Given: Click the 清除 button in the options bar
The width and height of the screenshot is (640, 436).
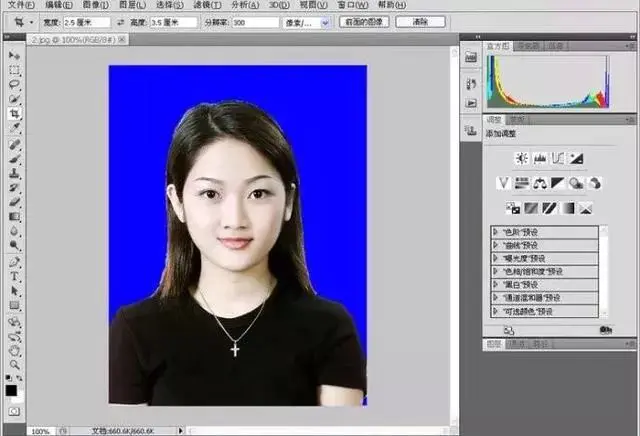Looking at the screenshot, I should click(420, 21).
